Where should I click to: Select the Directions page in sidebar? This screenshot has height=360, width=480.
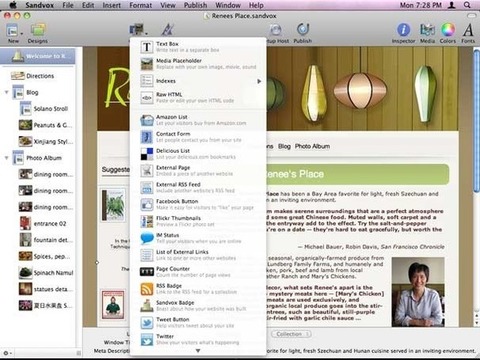click(38, 76)
